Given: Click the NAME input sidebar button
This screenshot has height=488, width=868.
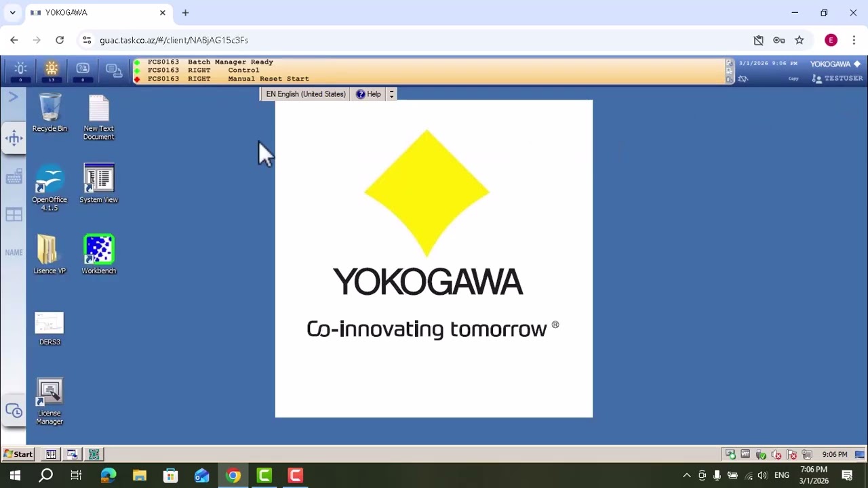Looking at the screenshot, I should pyautogui.click(x=14, y=252).
